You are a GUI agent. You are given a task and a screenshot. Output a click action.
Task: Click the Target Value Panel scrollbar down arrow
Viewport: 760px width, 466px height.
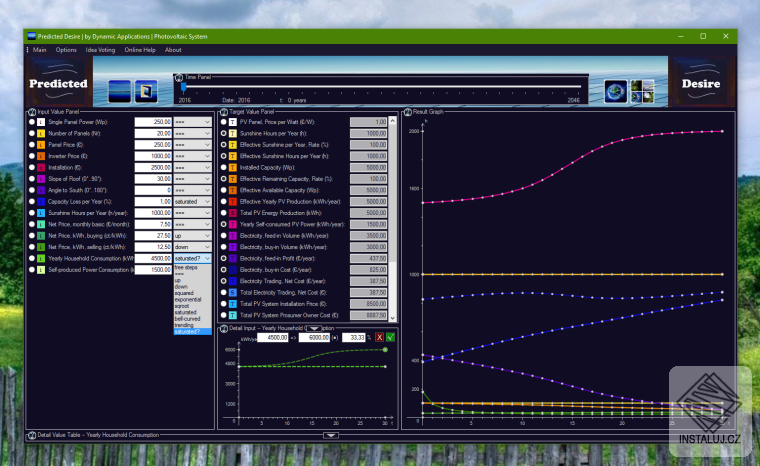click(393, 318)
